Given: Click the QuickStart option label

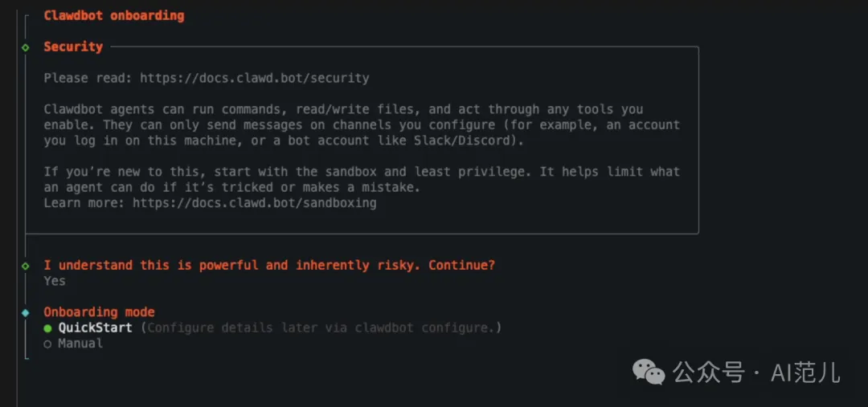Looking at the screenshot, I should point(95,328).
